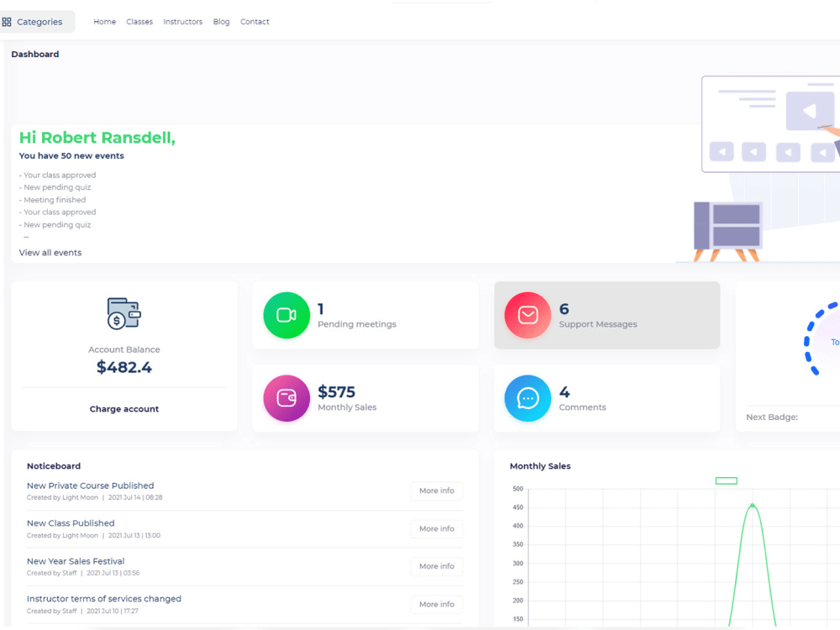Click the Noticeboard heading

click(54, 466)
